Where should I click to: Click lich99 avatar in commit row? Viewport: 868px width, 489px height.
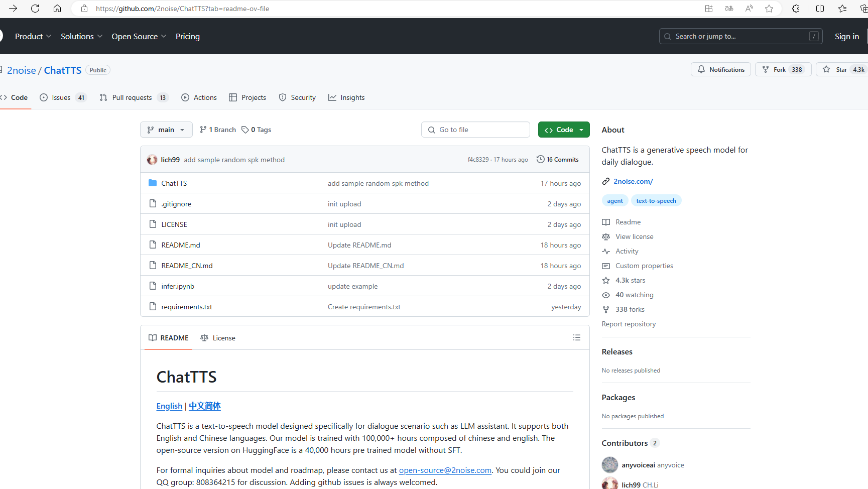[x=152, y=160]
